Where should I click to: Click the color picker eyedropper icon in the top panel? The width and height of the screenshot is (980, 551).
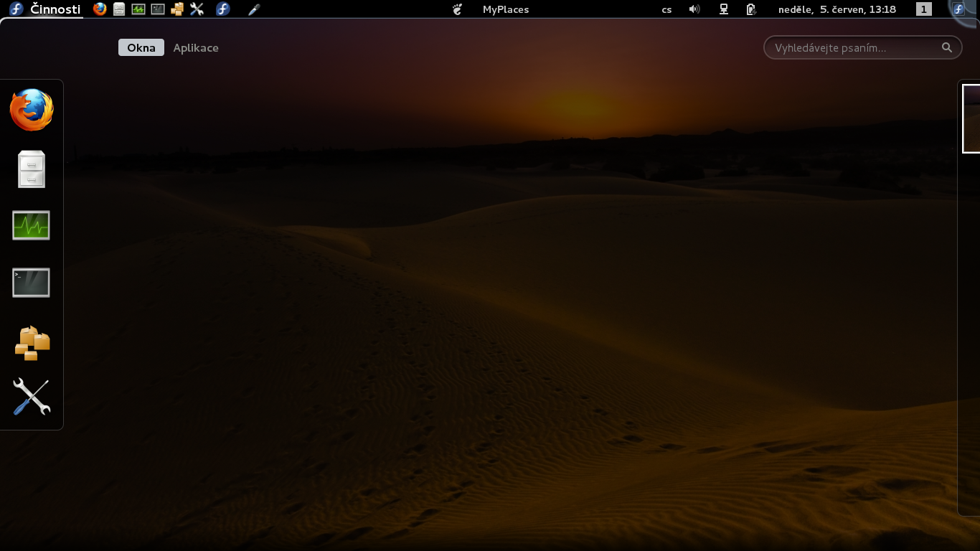(253, 9)
